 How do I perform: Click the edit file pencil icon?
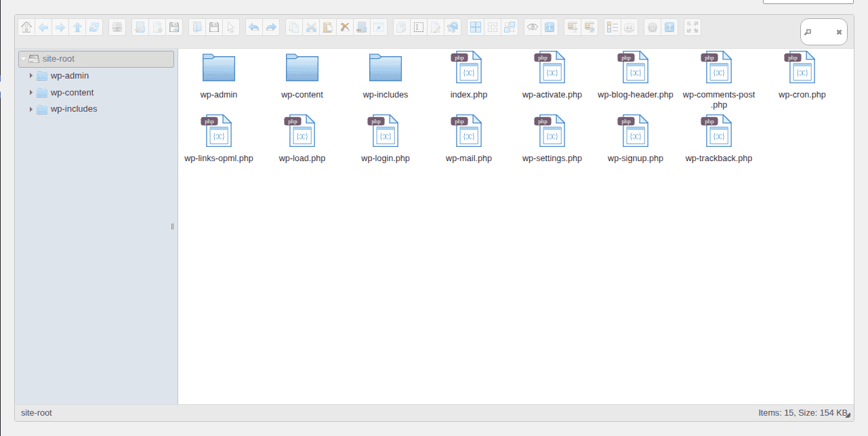point(436,28)
